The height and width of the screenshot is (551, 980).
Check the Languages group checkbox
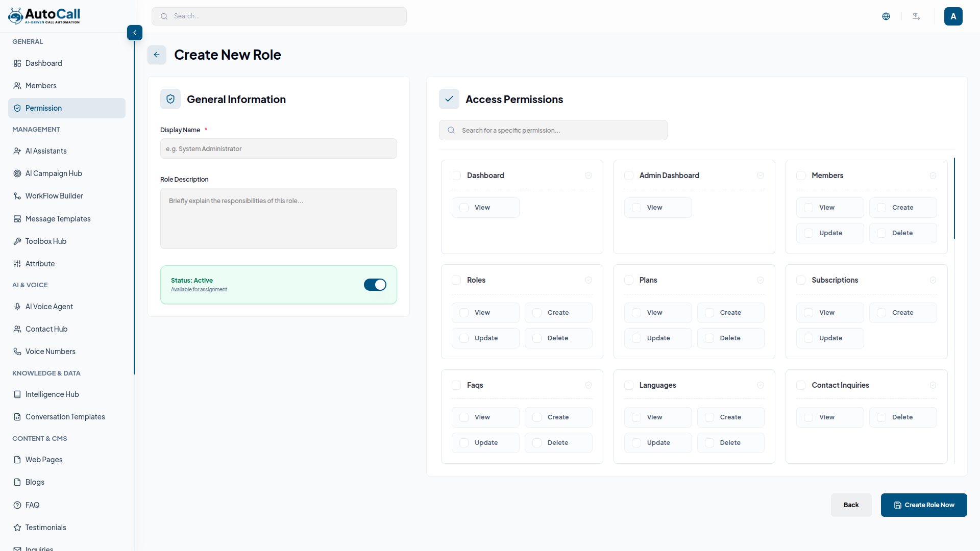(x=629, y=385)
